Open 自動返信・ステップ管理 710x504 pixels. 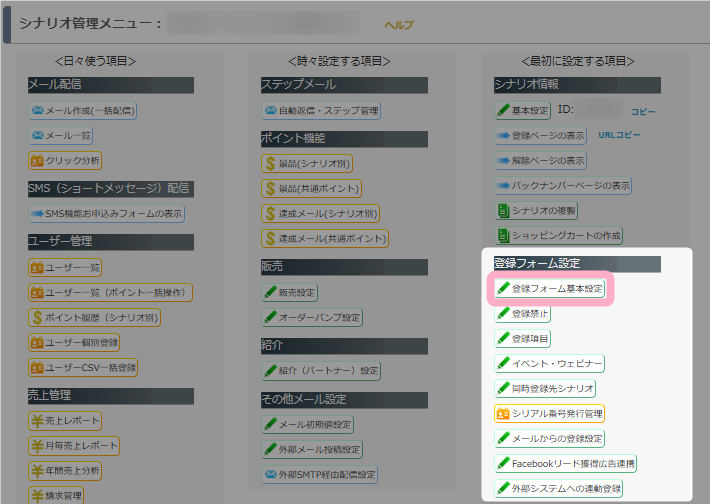[321, 110]
